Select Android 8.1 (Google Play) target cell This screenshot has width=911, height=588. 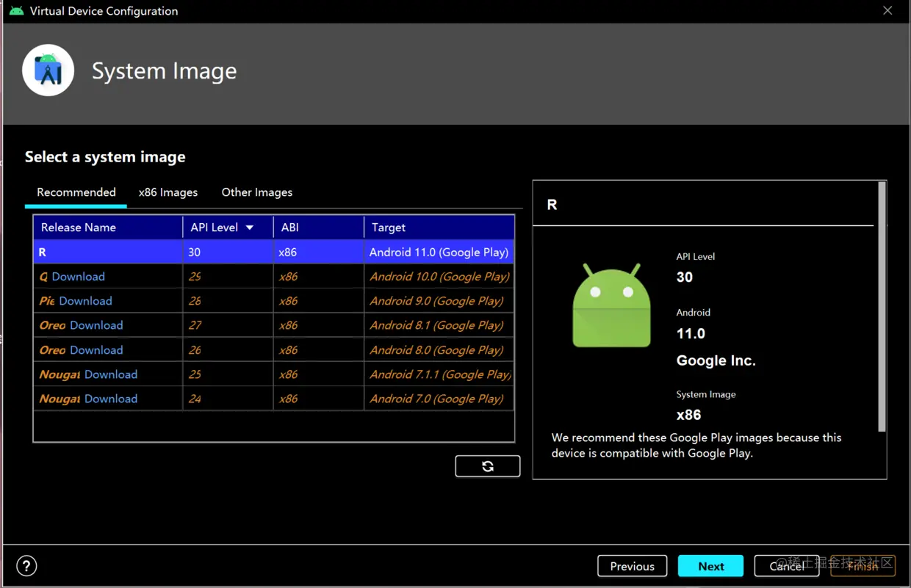pos(439,325)
